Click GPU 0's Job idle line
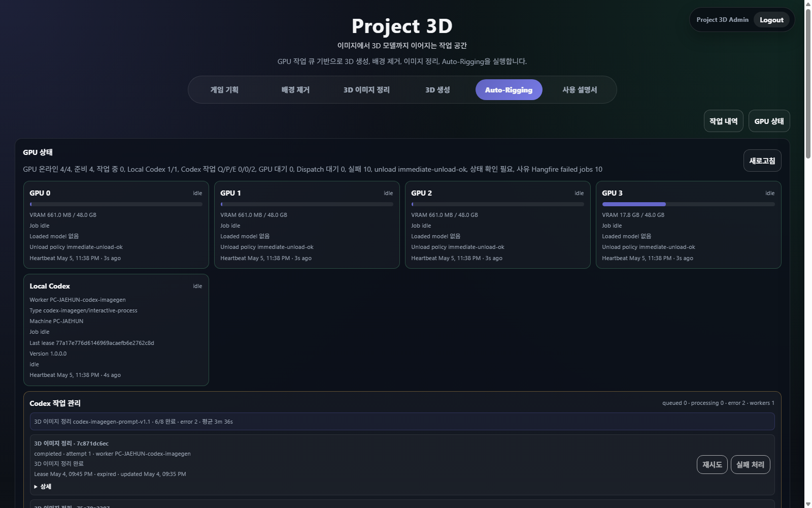This screenshot has width=812, height=508. (40, 226)
